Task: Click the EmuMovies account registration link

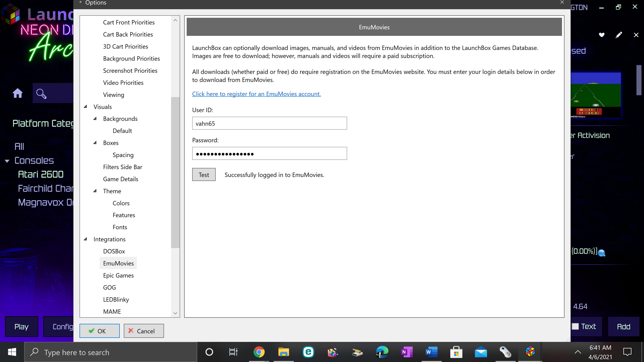Action: (x=256, y=94)
